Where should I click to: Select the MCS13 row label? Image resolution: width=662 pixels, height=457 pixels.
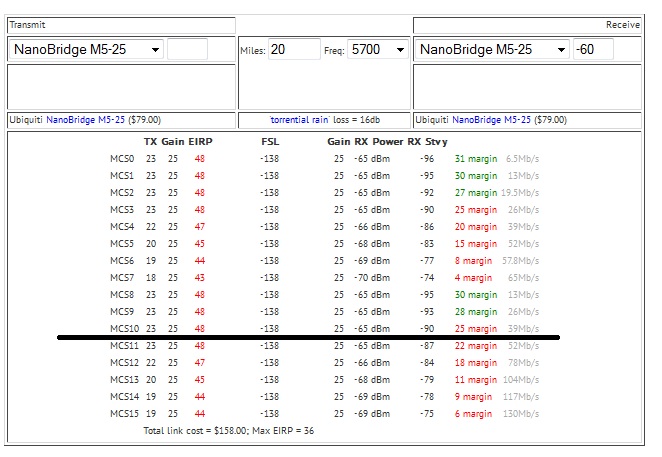tap(125, 380)
